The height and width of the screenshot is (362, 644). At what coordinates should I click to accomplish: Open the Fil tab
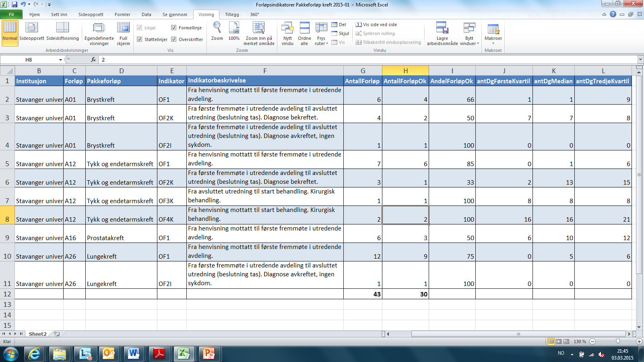(11, 14)
